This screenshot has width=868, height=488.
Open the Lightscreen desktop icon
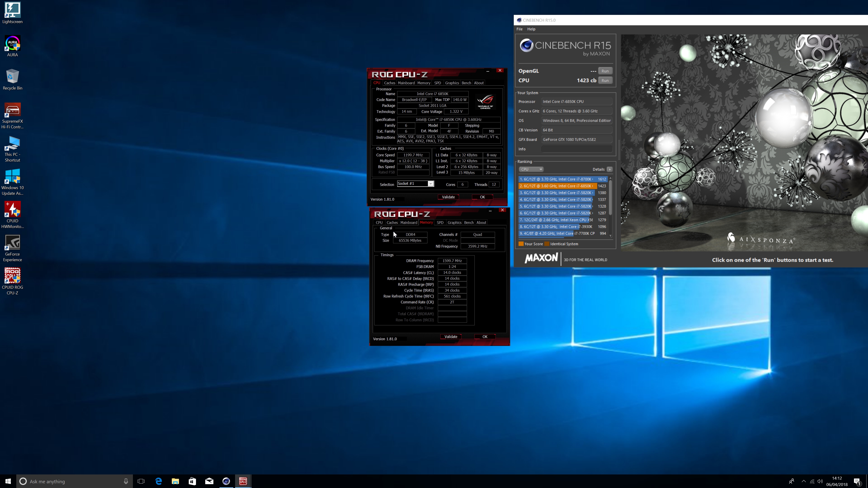coord(12,13)
